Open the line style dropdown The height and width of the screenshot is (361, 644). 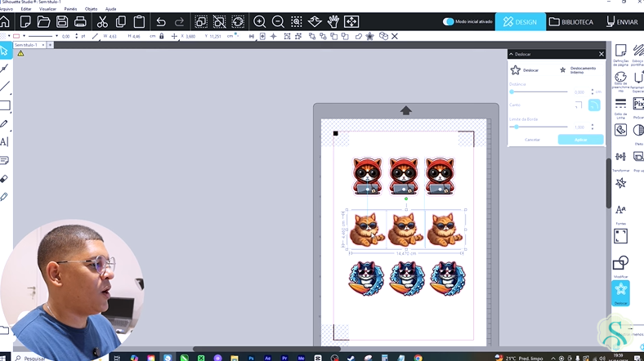(56, 36)
